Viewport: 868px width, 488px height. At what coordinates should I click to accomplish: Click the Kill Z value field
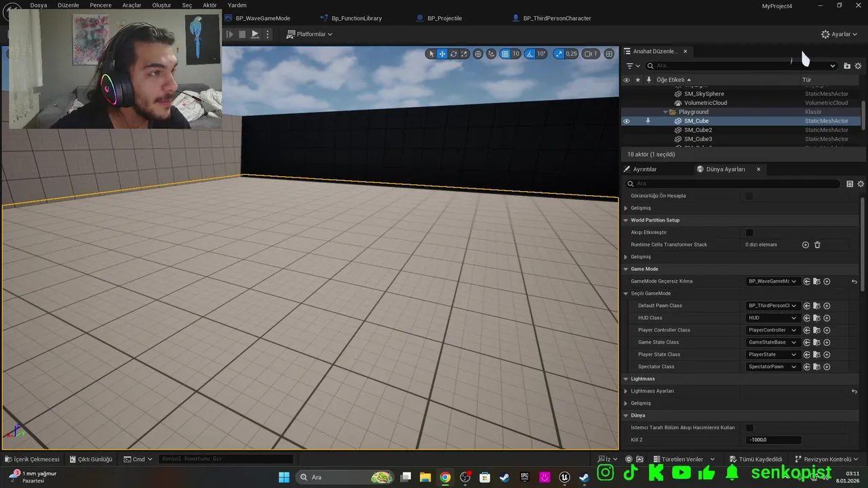point(774,440)
